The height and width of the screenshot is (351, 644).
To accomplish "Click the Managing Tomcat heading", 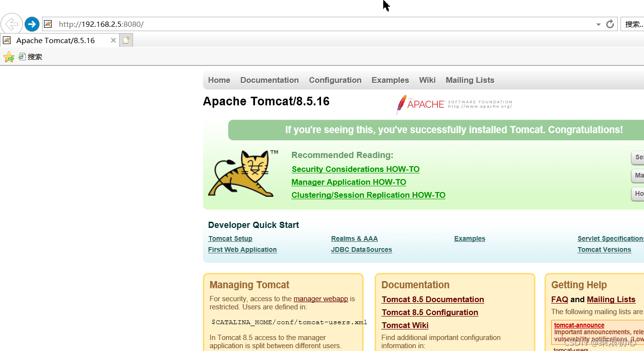I will coord(249,285).
